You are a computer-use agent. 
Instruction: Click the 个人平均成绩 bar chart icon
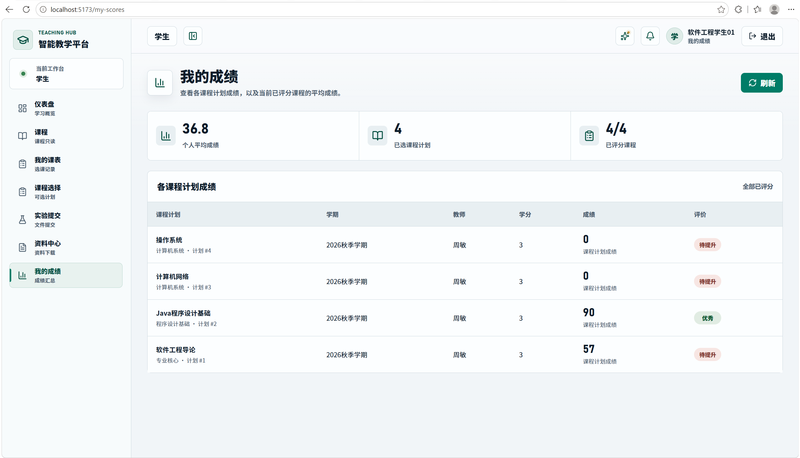tap(166, 136)
